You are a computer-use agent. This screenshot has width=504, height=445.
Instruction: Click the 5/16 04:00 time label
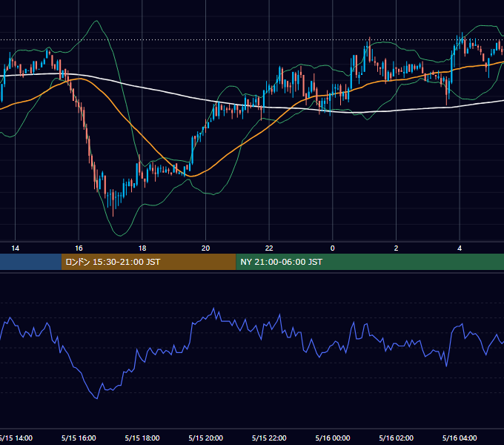[x=460, y=438]
